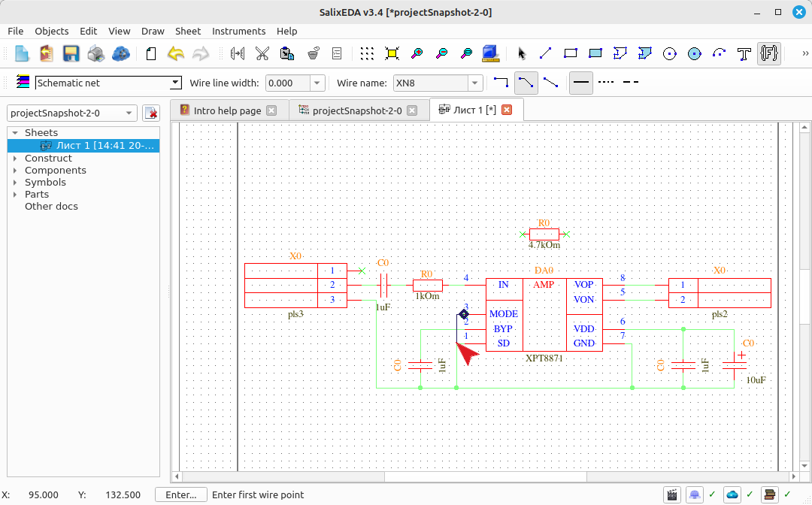Image resolution: width=812 pixels, height=505 pixels.
Task: Zoom to fit with yellow square icon
Action: [392, 53]
